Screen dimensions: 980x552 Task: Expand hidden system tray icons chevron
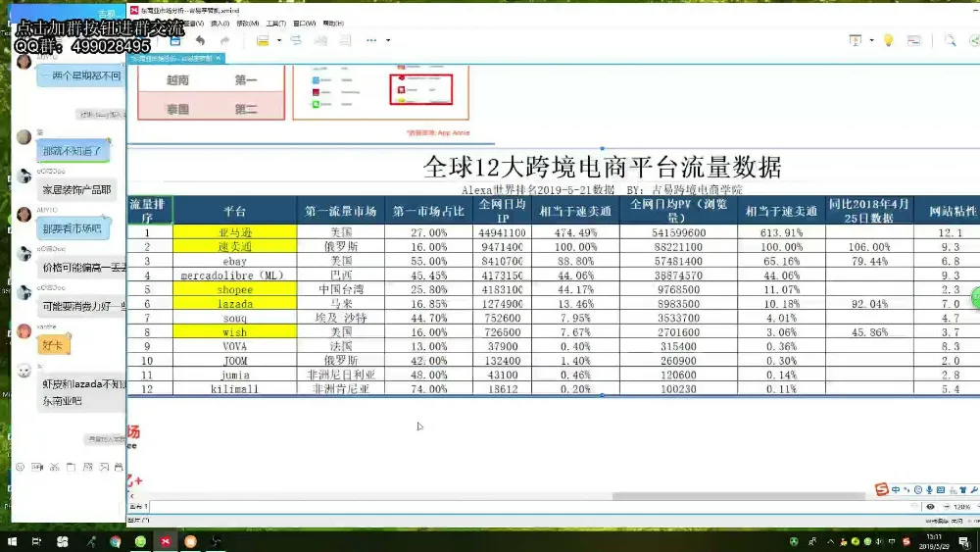click(x=831, y=541)
